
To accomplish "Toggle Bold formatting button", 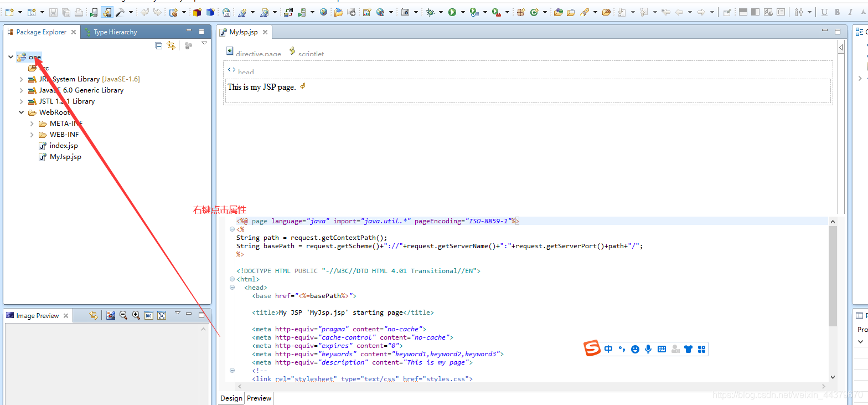I will (837, 12).
